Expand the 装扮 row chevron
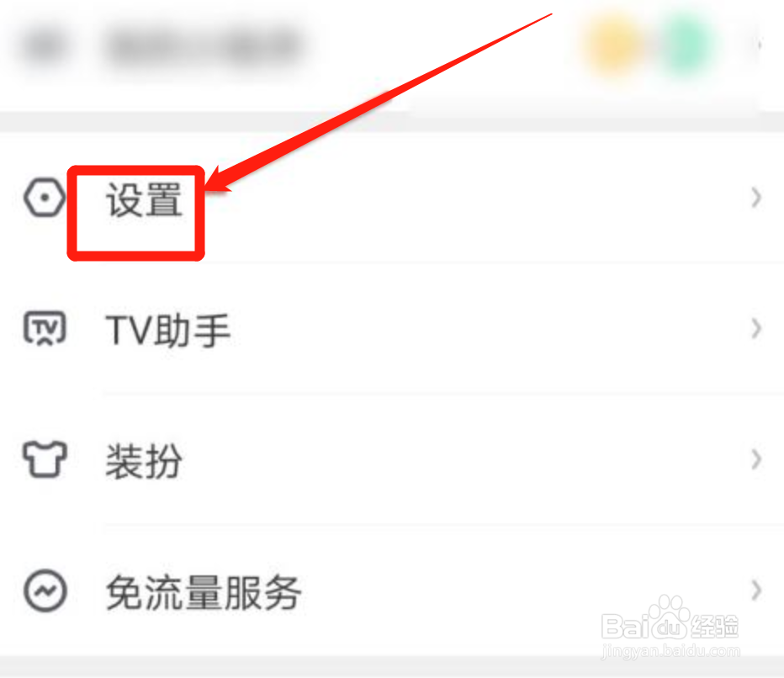Screen dimensions: 784x678 click(756, 459)
